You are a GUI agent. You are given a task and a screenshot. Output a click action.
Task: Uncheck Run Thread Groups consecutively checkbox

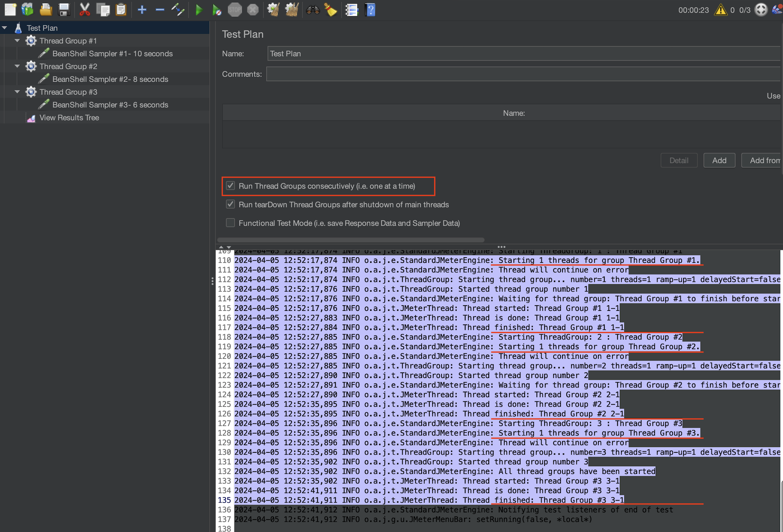click(x=230, y=186)
